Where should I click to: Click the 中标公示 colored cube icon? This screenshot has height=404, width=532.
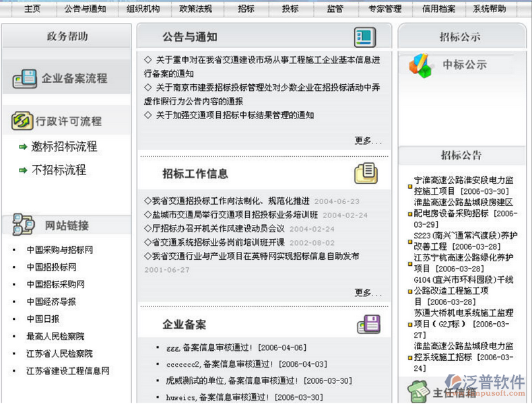(421, 66)
